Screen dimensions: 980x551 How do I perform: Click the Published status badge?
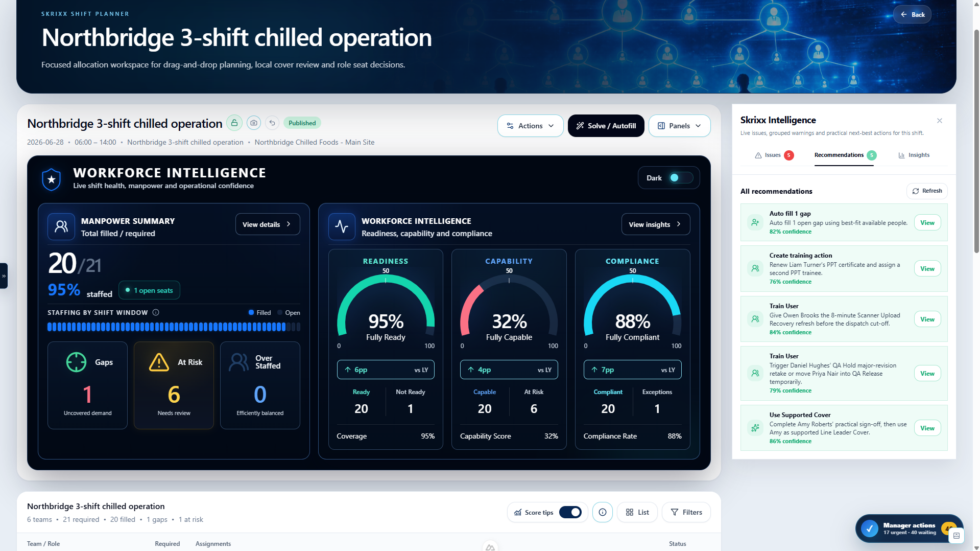[302, 123]
